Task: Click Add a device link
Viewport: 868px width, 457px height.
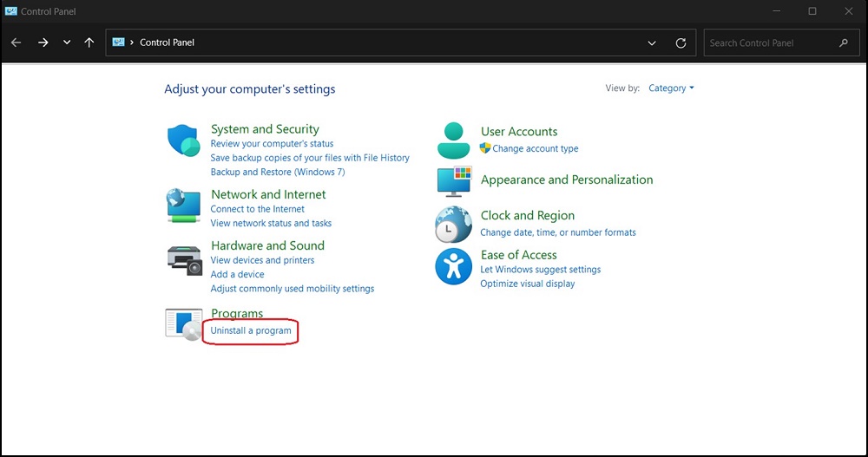Action: pos(237,274)
